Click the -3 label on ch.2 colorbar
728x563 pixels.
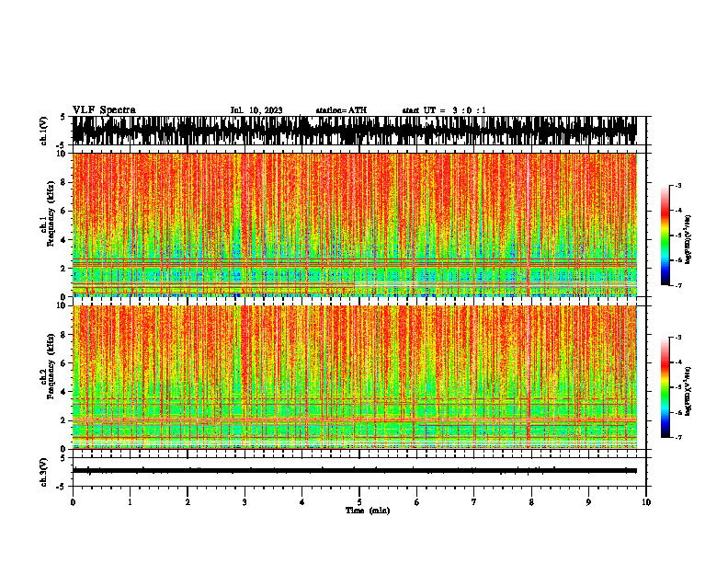[678, 338]
